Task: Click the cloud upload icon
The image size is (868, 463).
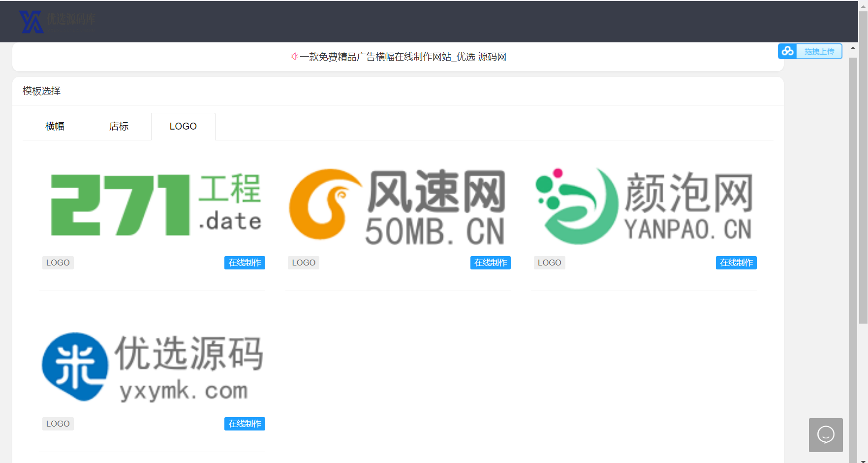Action: pos(788,51)
